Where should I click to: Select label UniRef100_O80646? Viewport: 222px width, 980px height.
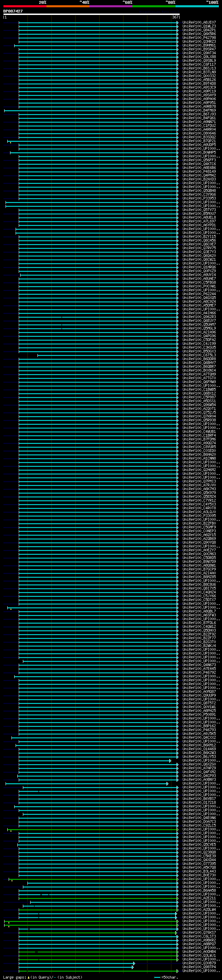tap(199, 133)
